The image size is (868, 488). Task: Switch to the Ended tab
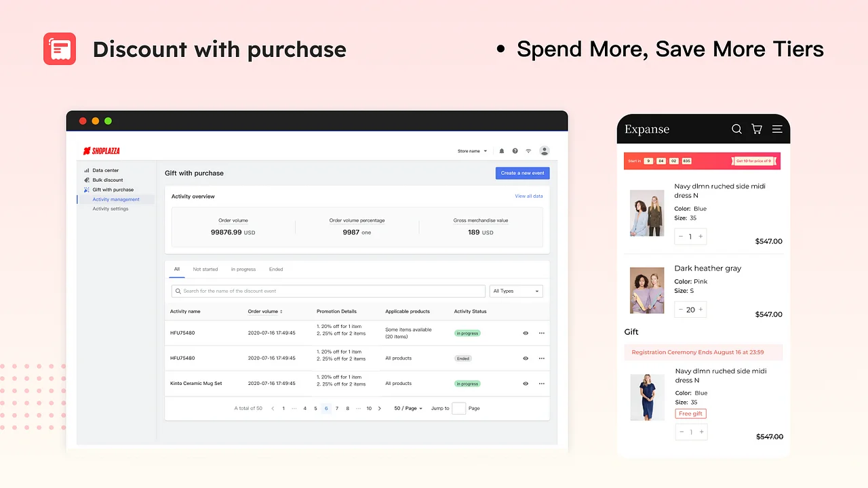276,269
